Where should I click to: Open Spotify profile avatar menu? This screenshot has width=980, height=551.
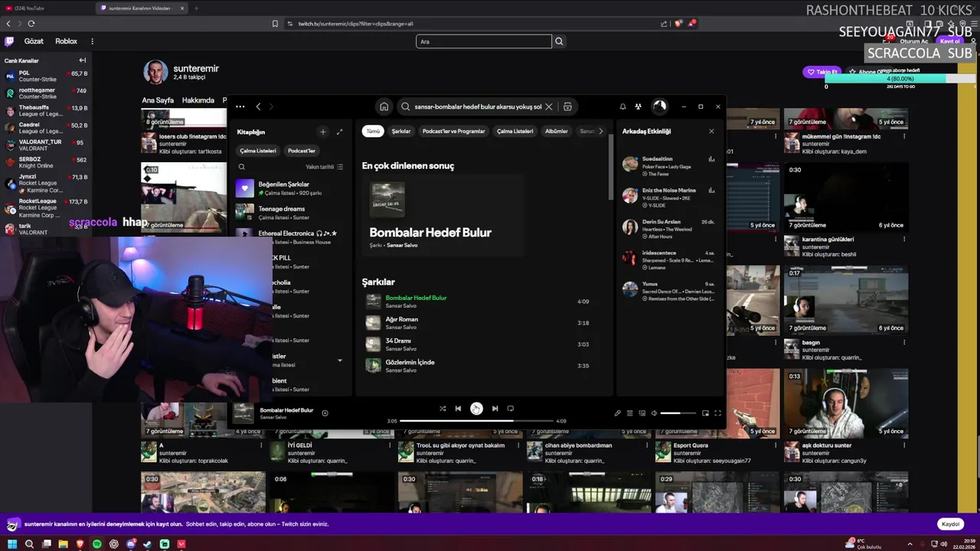pos(659,106)
